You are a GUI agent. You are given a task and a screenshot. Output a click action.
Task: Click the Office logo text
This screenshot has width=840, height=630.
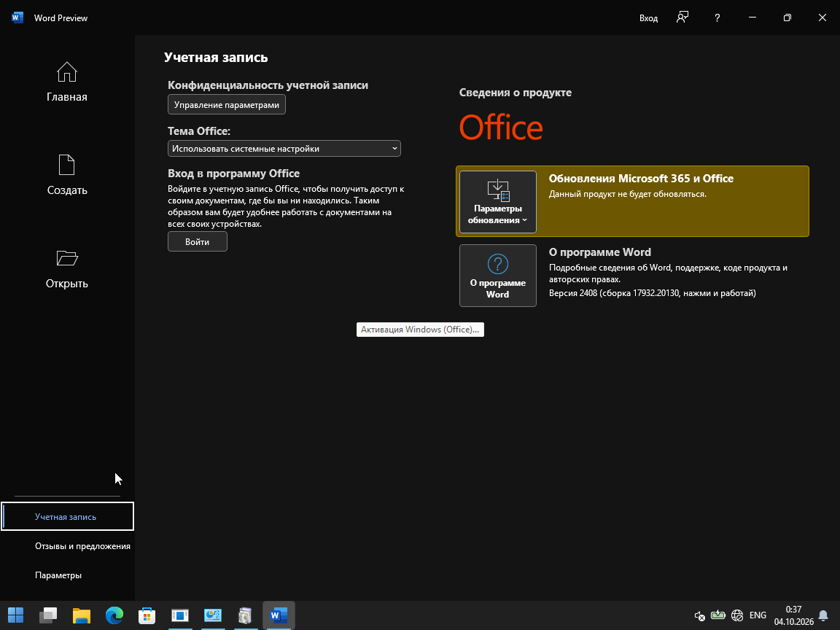click(501, 128)
